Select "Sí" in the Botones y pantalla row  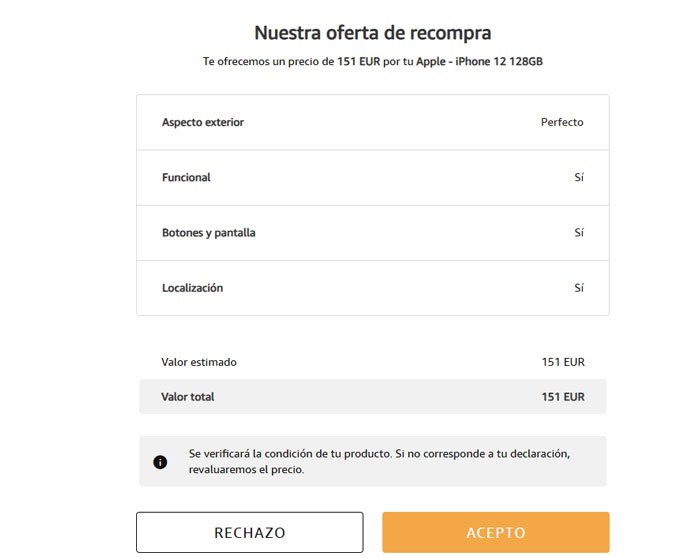click(578, 233)
